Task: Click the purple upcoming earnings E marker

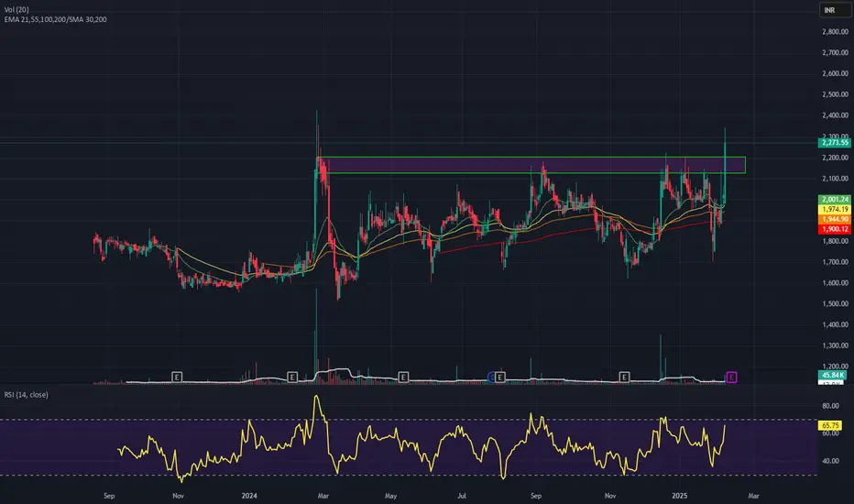Action: pyautogui.click(x=731, y=377)
